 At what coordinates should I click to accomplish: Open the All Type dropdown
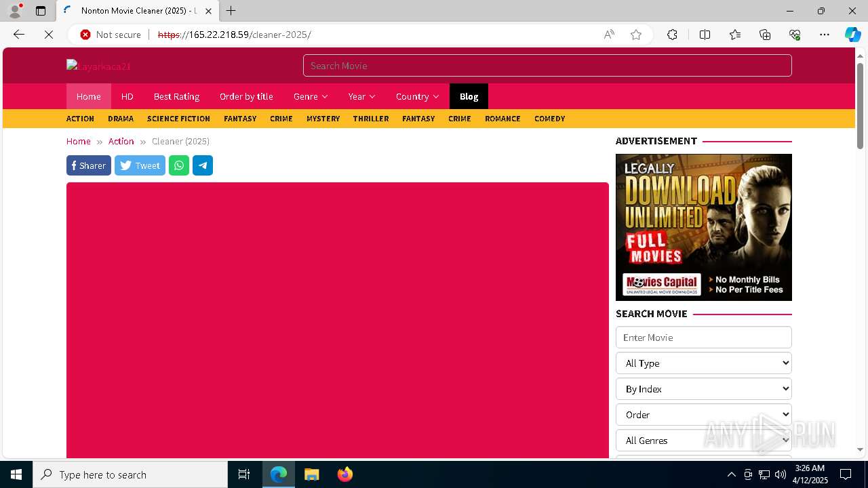tap(704, 363)
